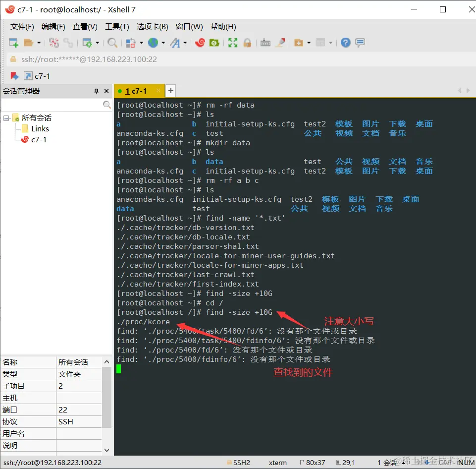Collapse the 所有会话 tree node
This screenshot has height=469, width=476.
click(6, 118)
